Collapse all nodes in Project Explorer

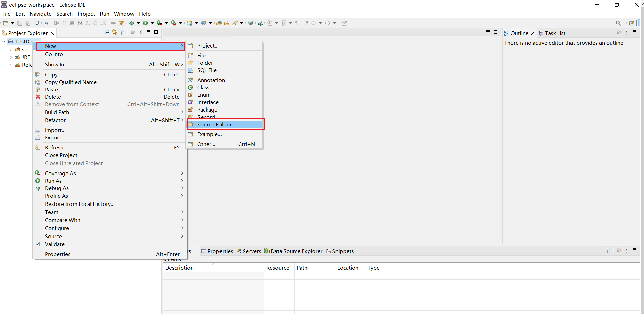[107, 32]
